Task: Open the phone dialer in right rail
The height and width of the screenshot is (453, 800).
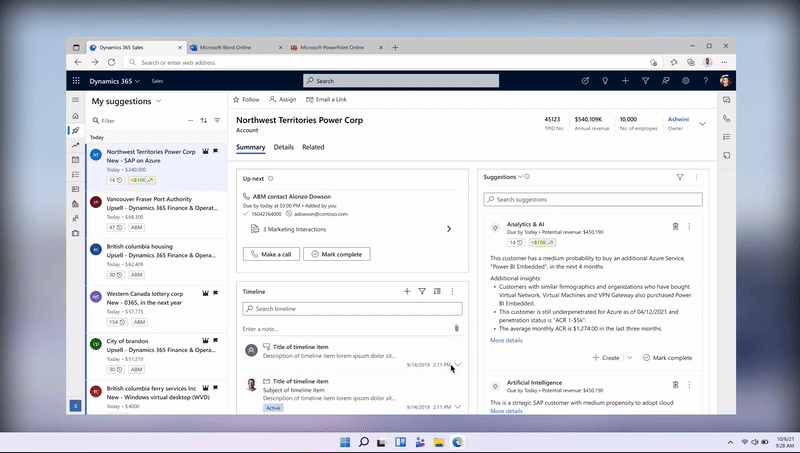Action: (727, 118)
